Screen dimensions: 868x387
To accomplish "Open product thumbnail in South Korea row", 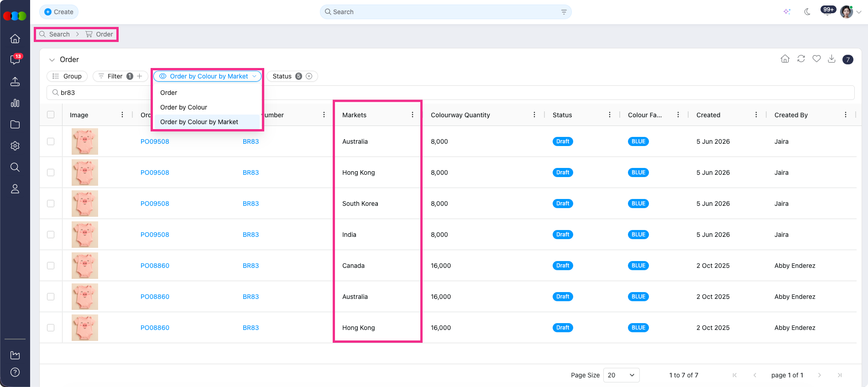I will coord(85,204).
